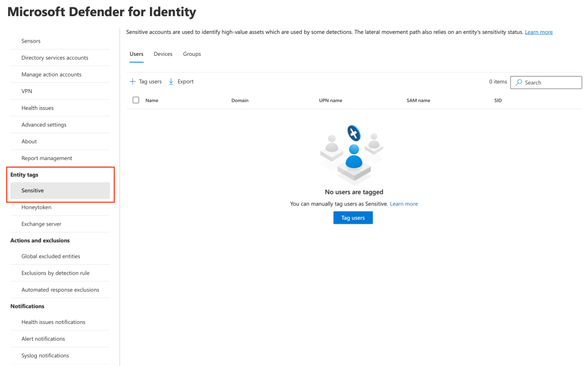Open Syslog notifications settings
The height and width of the screenshot is (366, 588).
click(x=45, y=356)
